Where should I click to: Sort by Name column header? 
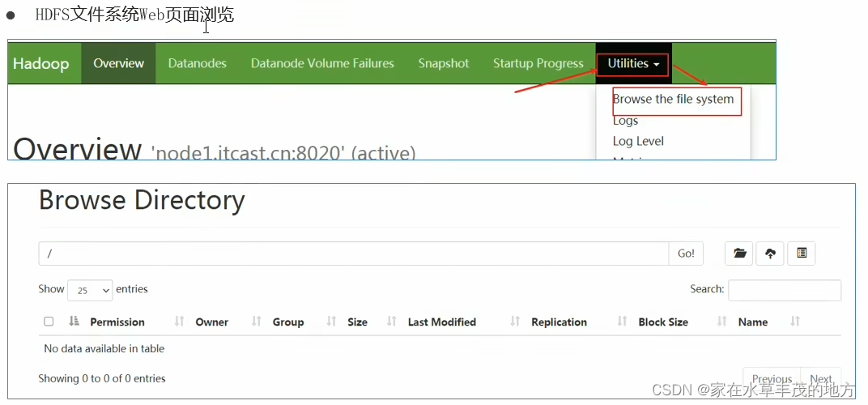(x=753, y=322)
